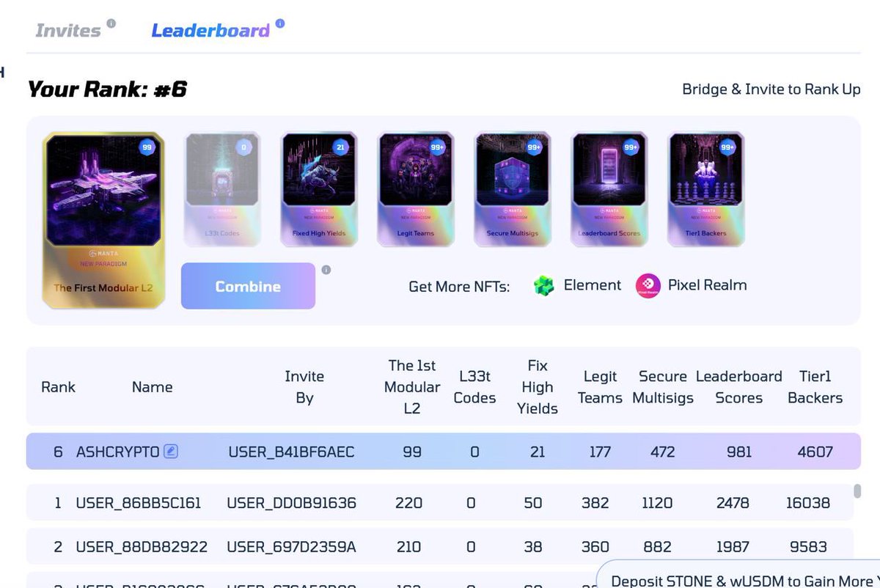Click modular L2 value 210

pos(408,546)
